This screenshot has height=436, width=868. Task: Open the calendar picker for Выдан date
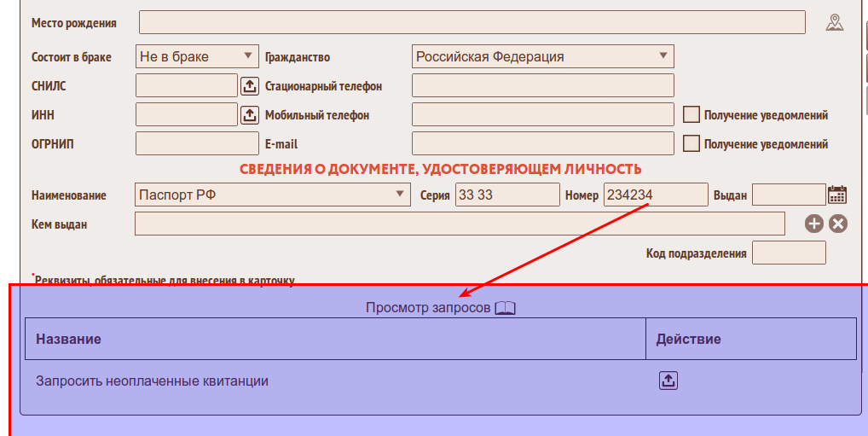click(x=837, y=195)
